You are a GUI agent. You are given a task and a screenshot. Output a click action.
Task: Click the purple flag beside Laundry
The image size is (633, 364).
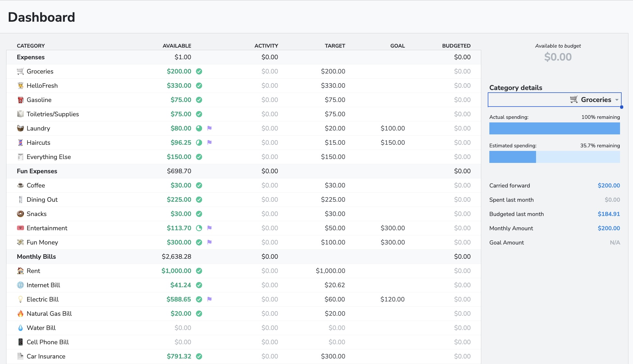tap(209, 128)
